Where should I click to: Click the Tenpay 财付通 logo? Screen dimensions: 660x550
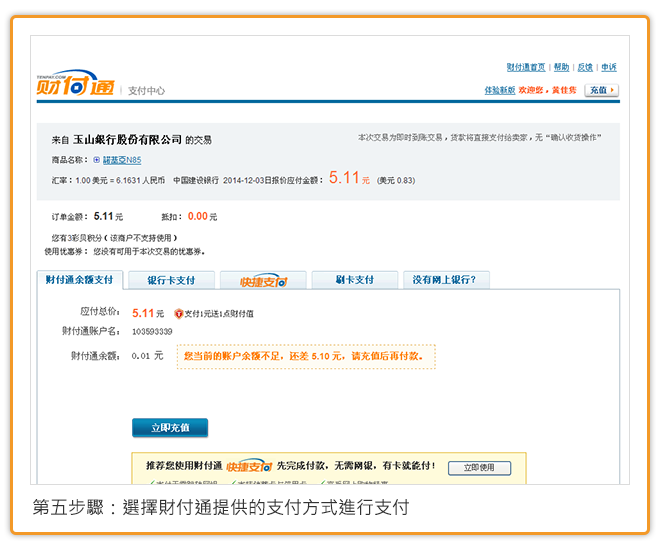[75, 83]
